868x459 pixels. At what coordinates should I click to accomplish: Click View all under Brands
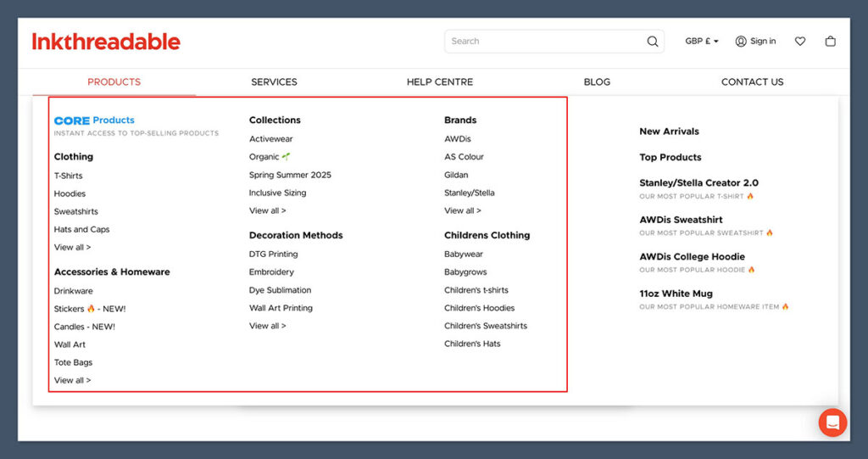pyautogui.click(x=463, y=210)
